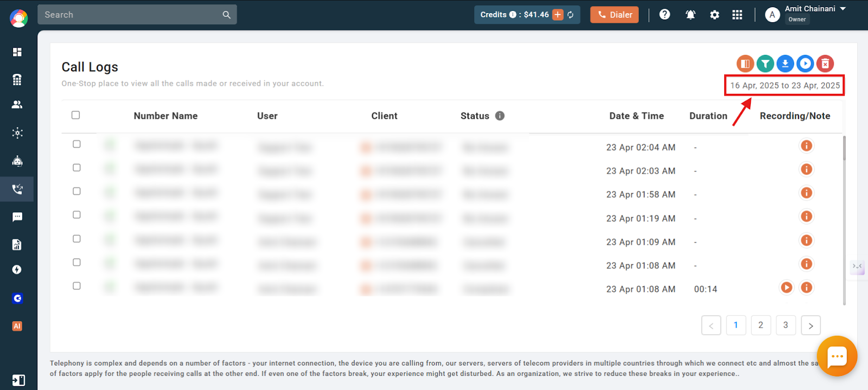Tick checkbox for the 23 Apr 02:03 AM row
This screenshot has height=390, width=868.
(x=76, y=168)
